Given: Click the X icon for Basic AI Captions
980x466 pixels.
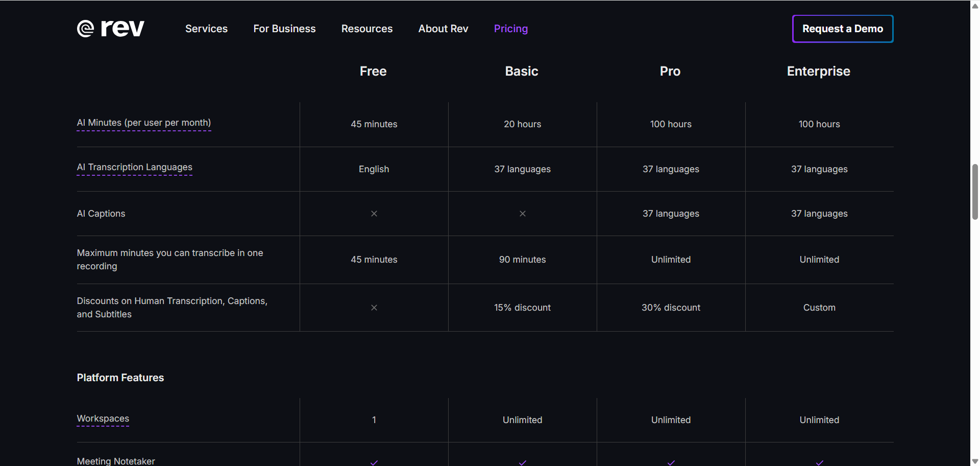Looking at the screenshot, I should click(x=523, y=214).
